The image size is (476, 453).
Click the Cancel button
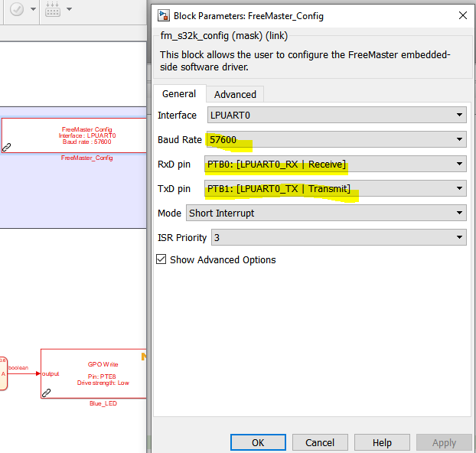pyautogui.click(x=320, y=442)
